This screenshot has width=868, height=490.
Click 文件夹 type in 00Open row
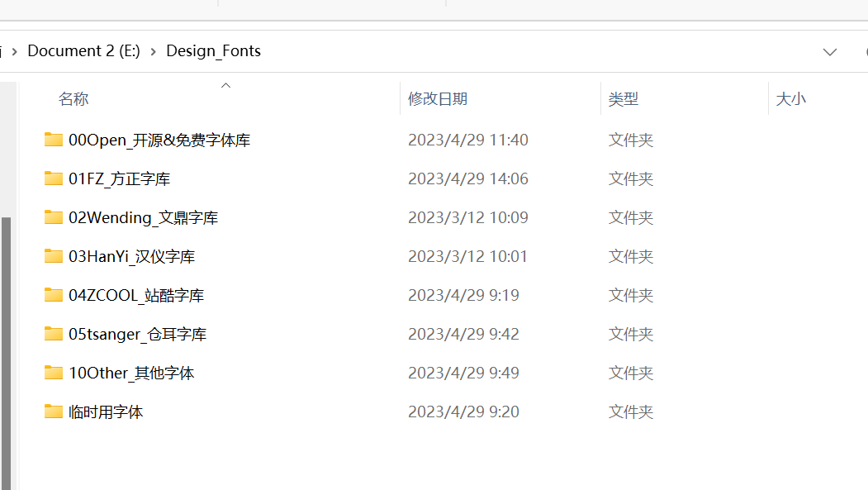[631, 140]
